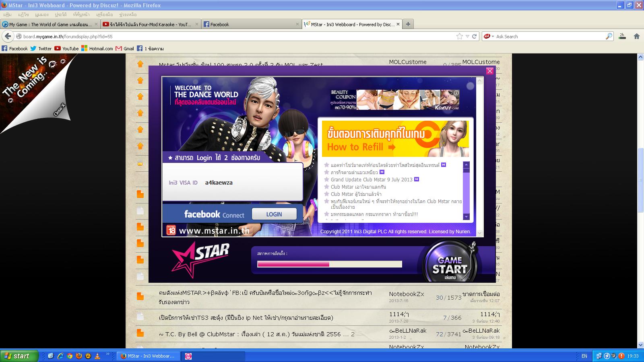Click the address bar URL
Screen dimensions: 644x362
pos(68,37)
